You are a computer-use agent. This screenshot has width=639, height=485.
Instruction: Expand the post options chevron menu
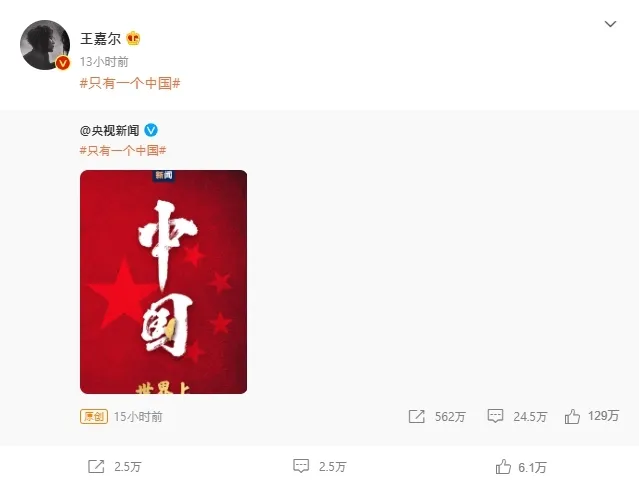click(610, 24)
